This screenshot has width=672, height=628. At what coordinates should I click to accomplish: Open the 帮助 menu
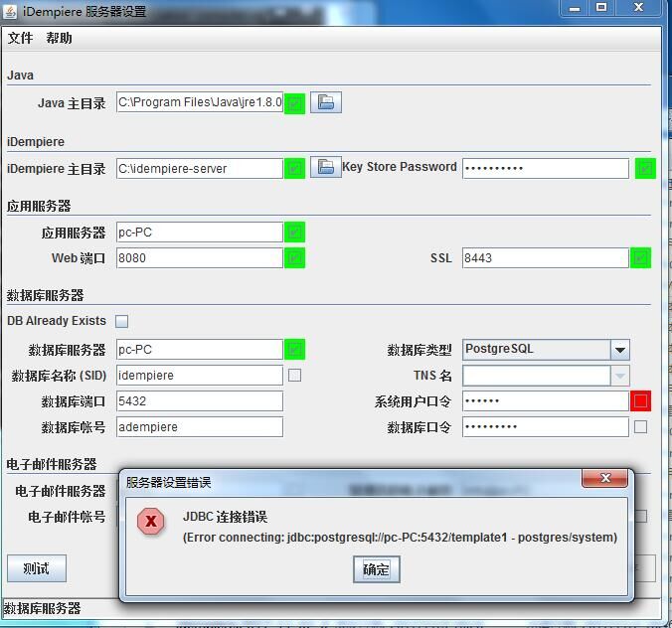coord(59,38)
